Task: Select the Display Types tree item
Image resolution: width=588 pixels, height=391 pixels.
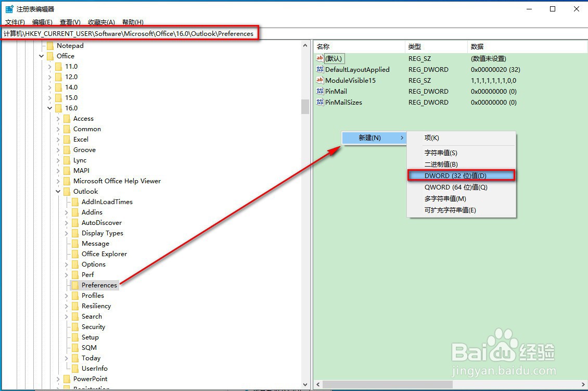Action: (x=103, y=233)
